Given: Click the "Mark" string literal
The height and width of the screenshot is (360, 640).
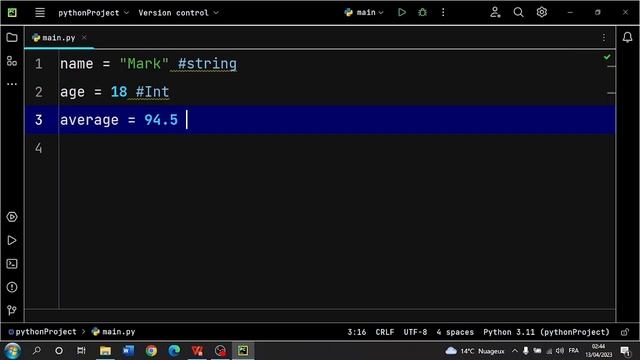Looking at the screenshot, I should (144, 64).
